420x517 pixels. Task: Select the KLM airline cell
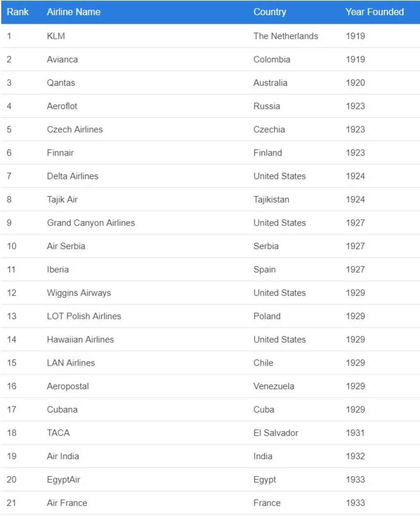[56, 36]
